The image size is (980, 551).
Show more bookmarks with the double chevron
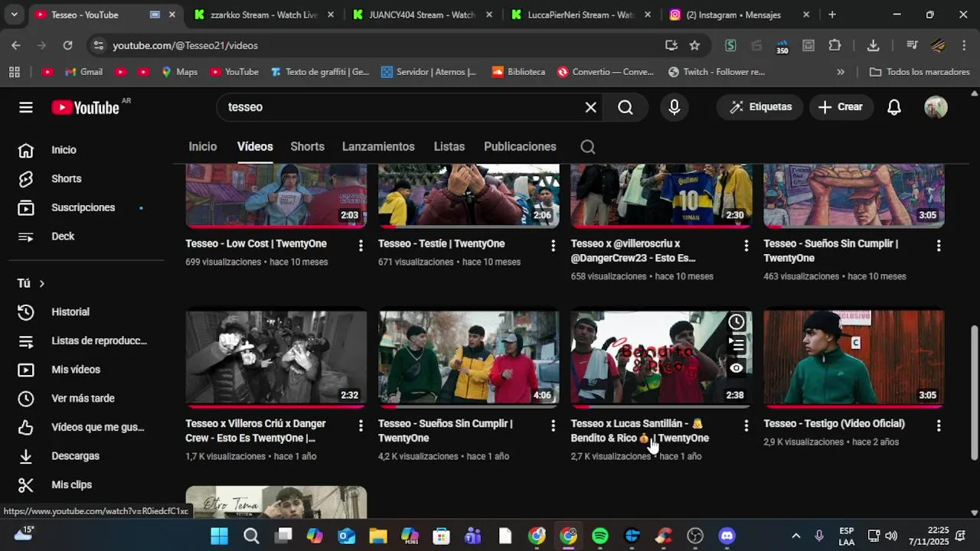tap(841, 72)
